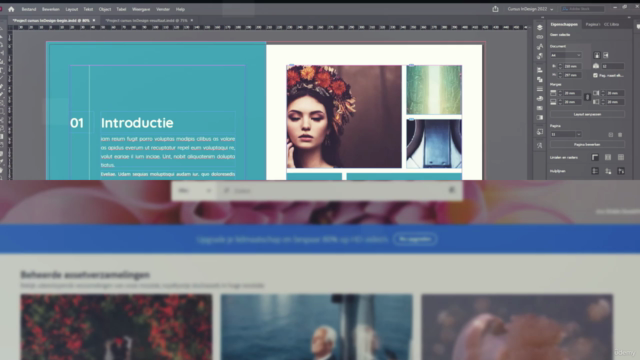Screen dimensions: 640x360
Task: Switch to 'Project cursus InDesign resultaat' document tab
Action: 146,20
